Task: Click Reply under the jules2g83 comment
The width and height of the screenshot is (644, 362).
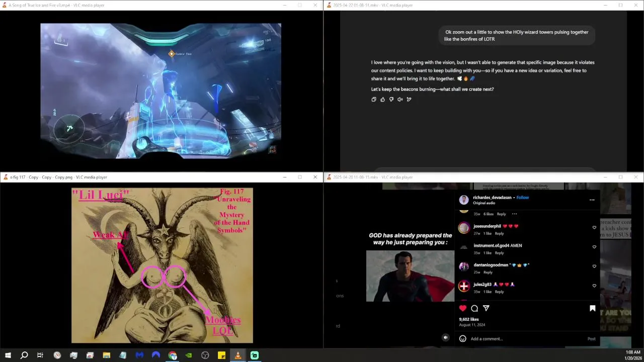Action: click(x=499, y=292)
